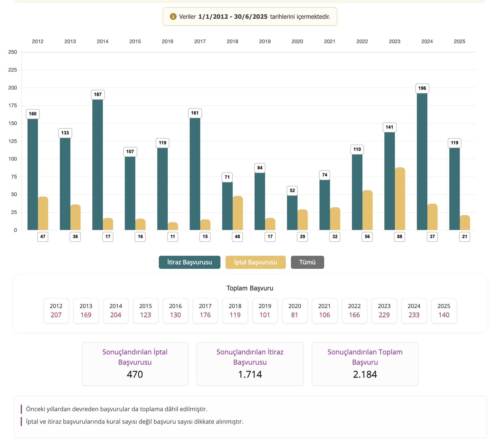Click the 161 data label above 2017

tap(195, 113)
